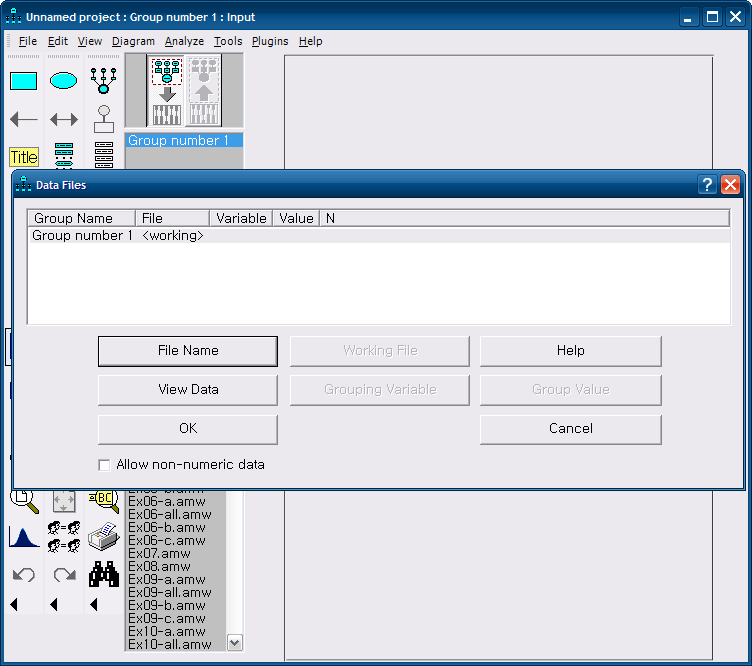752x666 pixels.
Task: Click the Value column header
Action: 296,218
